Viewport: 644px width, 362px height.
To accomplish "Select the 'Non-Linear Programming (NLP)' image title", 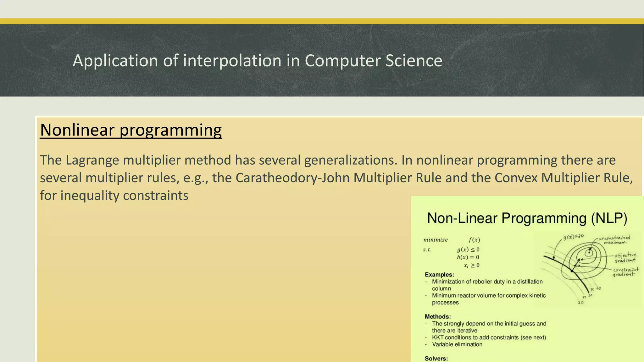I will tap(527, 218).
